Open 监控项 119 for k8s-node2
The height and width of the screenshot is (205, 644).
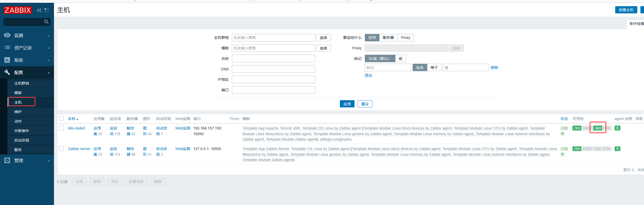[x=115, y=131]
